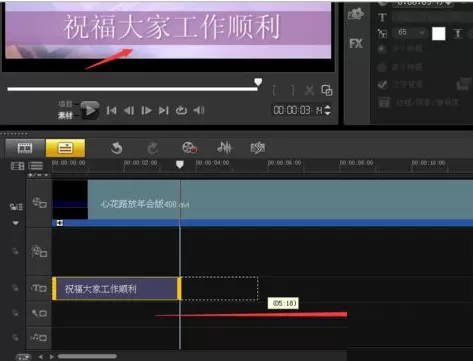Toggle ripple editing on music track
Viewport: 473px width, 361px height.
point(15,338)
